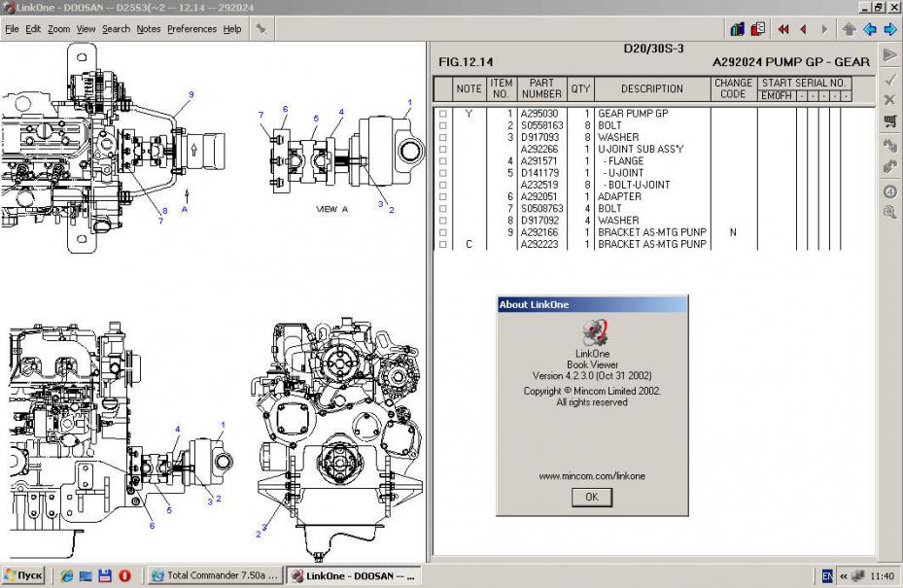Navigate back with blue left arrow

click(x=870, y=29)
